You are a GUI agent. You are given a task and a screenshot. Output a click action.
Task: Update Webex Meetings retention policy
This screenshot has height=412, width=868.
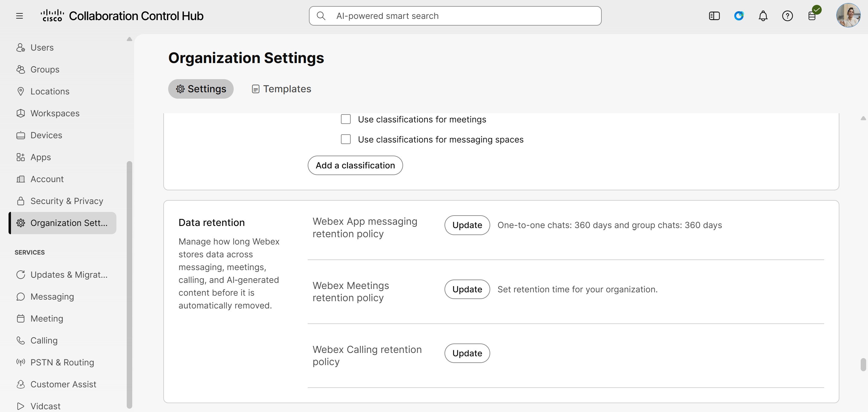tap(467, 289)
